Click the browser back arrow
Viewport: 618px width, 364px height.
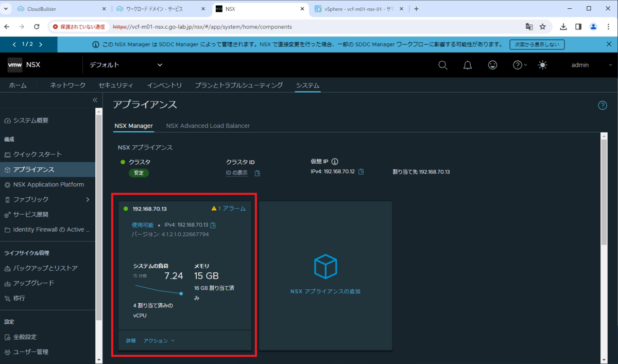pyautogui.click(x=7, y=27)
